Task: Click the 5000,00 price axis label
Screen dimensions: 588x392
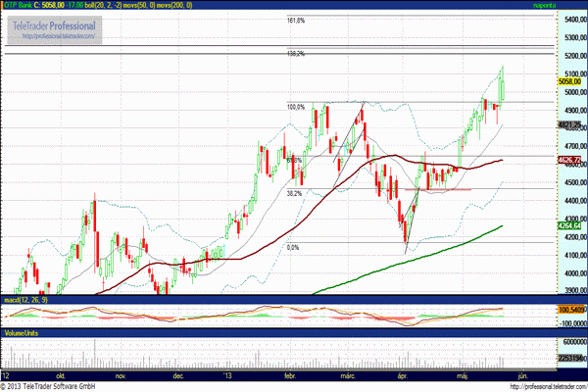Action: click(x=575, y=92)
